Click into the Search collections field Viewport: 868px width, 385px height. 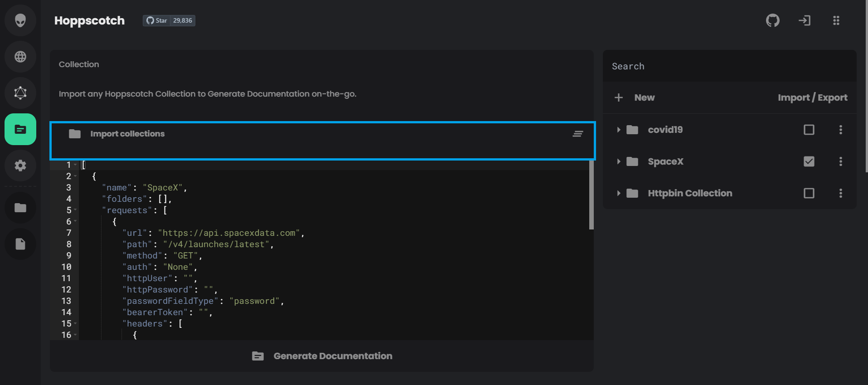[730, 66]
